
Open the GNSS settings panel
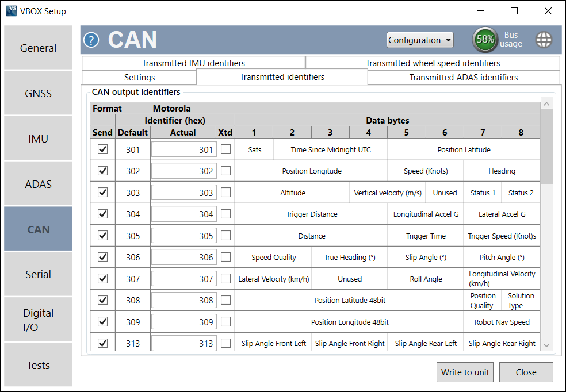[x=38, y=93]
